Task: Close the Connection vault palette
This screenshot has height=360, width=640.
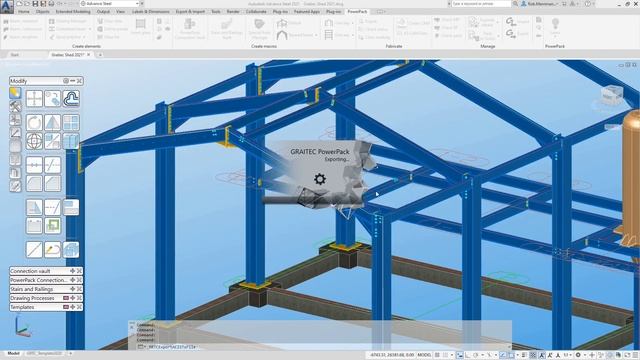Action: click(80, 271)
